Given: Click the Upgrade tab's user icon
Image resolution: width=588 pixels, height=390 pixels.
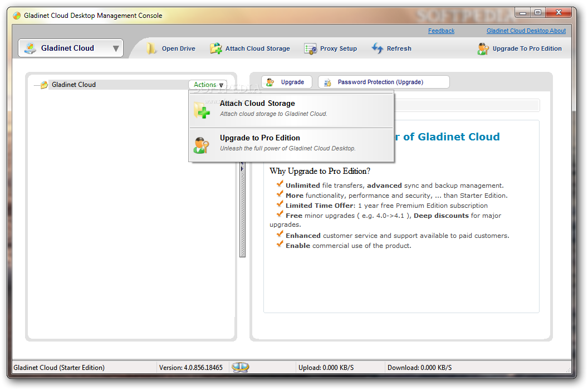Looking at the screenshot, I should (270, 82).
